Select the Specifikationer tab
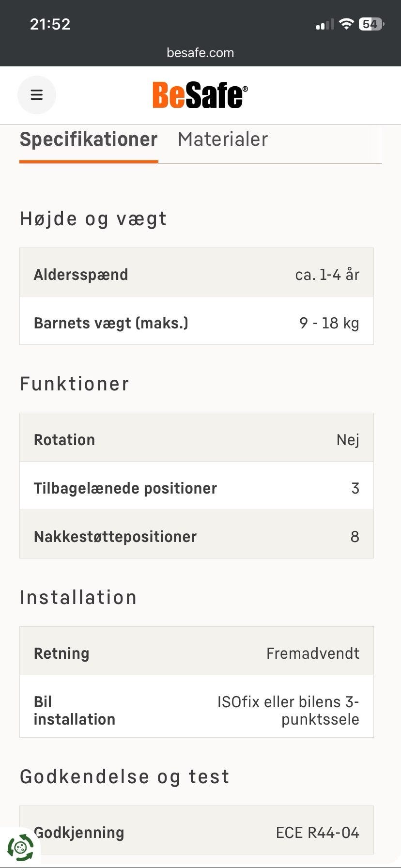This screenshot has width=401, height=868. tap(89, 139)
